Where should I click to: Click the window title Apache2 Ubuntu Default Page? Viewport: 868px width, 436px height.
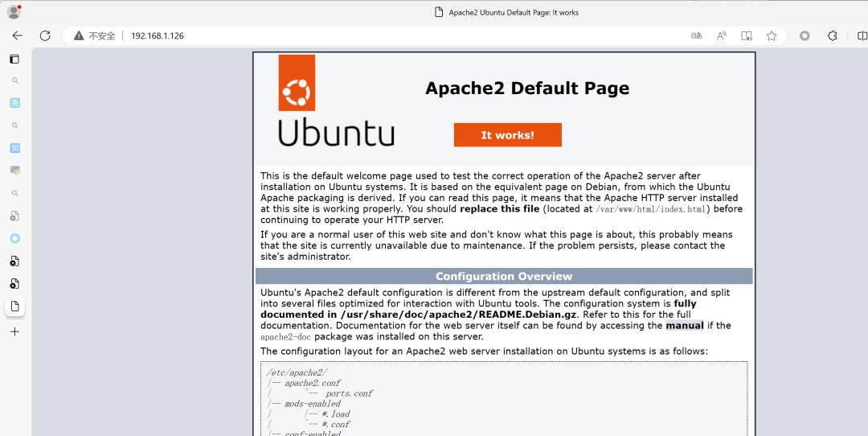(x=514, y=12)
